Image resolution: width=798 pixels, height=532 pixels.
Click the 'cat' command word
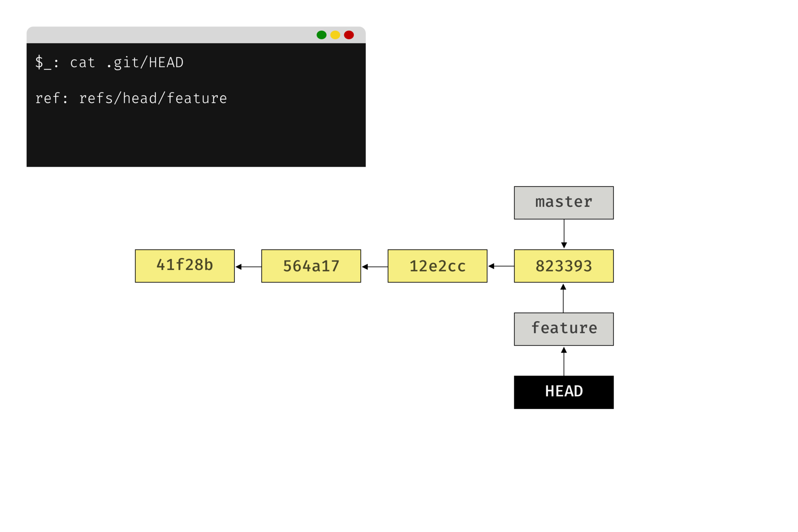pos(82,63)
